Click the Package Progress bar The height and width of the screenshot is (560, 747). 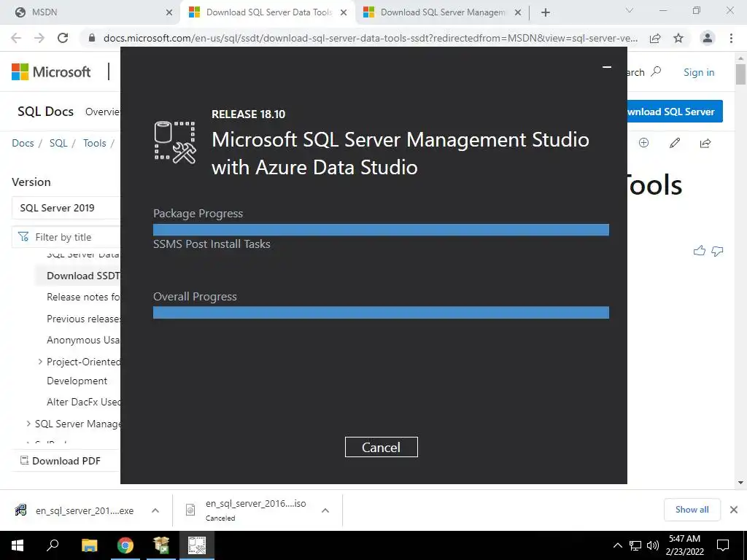[x=381, y=230]
